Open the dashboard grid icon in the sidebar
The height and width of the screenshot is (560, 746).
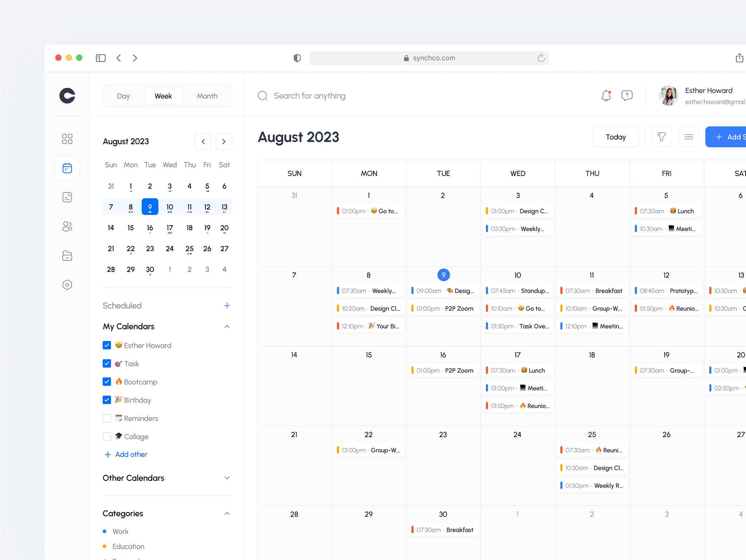[x=67, y=139]
